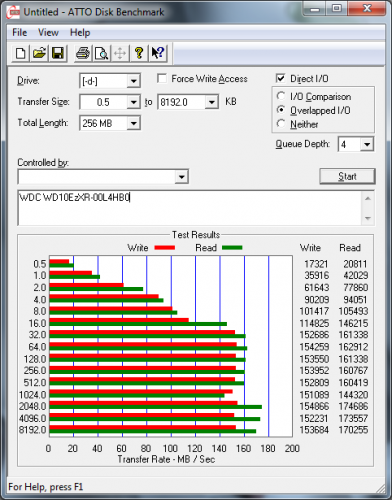The height and width of the screenshot is (500, 392).
Task: Click the red Write legend swatch
Action: click(x=164, y=247)
